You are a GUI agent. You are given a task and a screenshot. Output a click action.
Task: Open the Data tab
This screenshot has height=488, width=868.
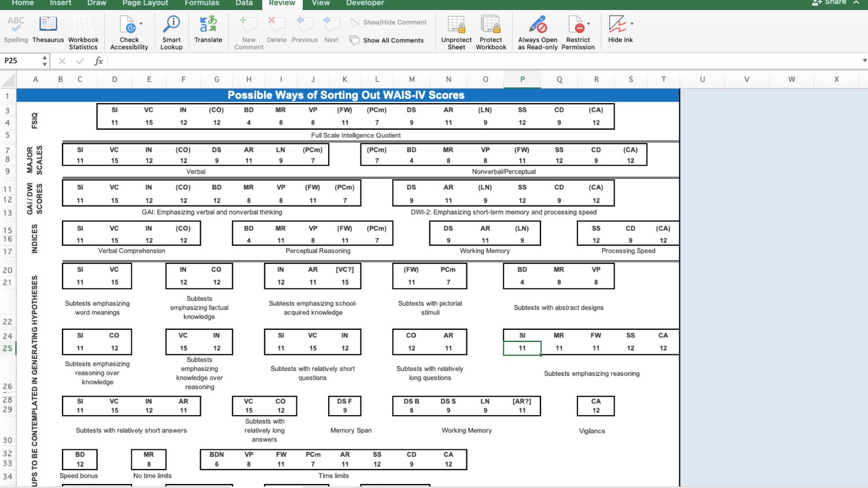(x=244, y=3)
